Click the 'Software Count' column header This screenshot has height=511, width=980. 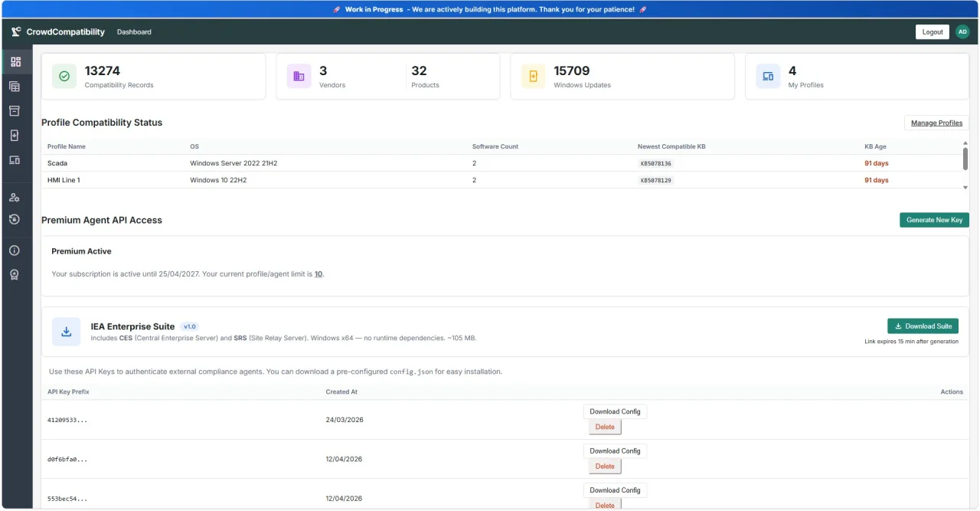coord(494,146)
